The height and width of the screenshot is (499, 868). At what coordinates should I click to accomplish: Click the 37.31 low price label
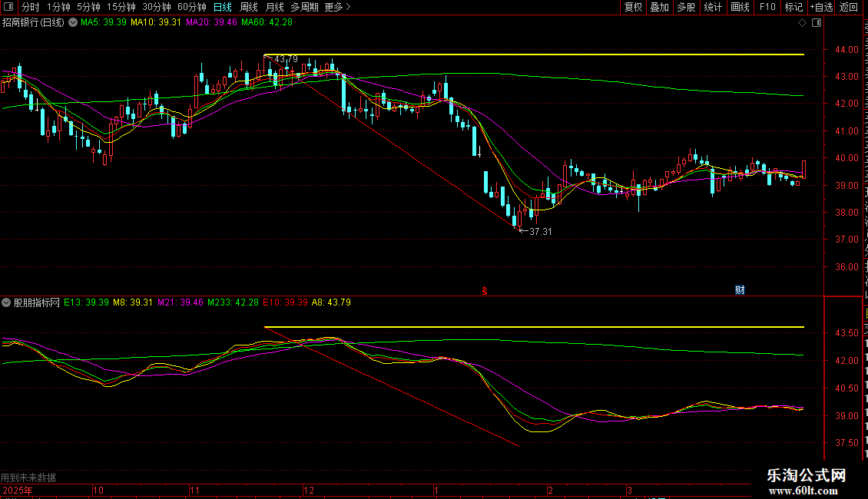point(540,232)
